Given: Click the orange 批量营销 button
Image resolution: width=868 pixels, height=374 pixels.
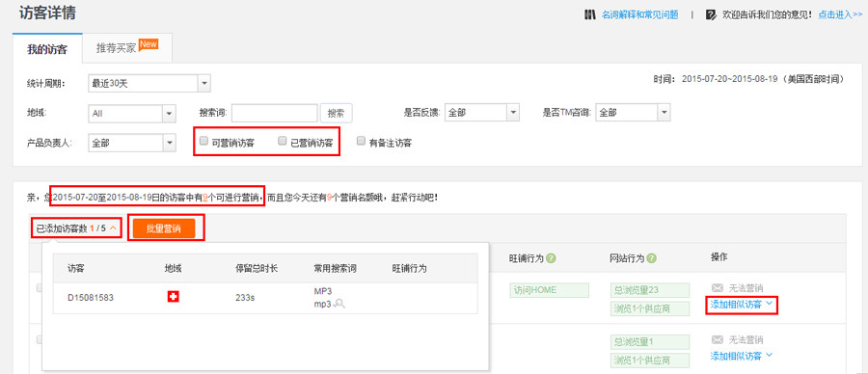Looking at the screenshot, I should pos(164,228).
